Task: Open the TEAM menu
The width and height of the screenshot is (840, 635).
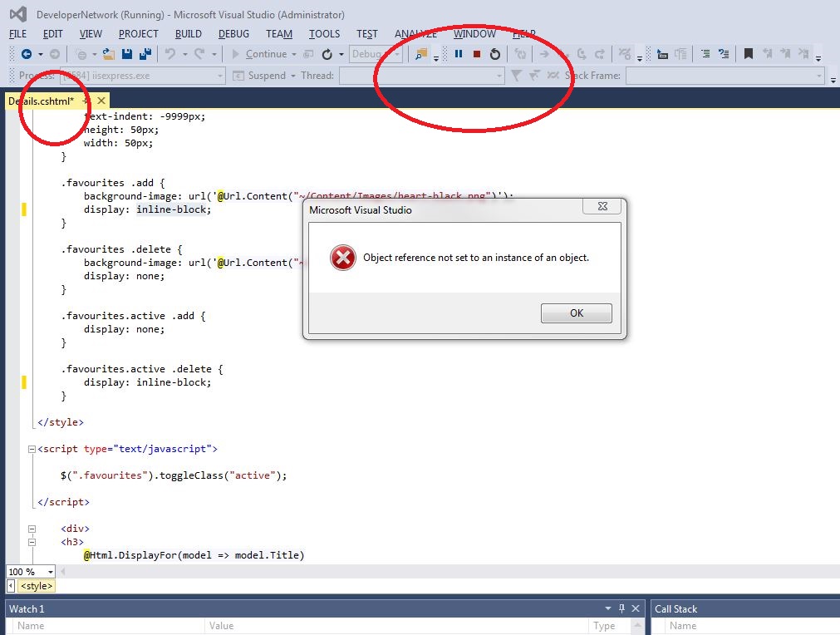Action: click(x=278, y=34)
